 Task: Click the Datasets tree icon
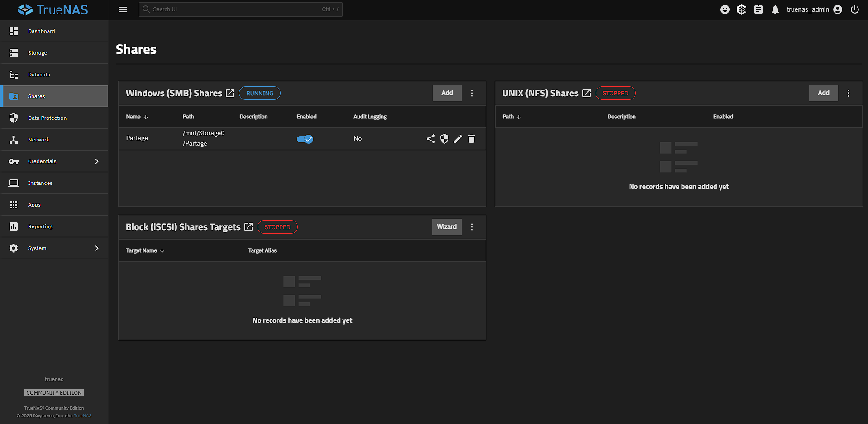coord(14,75)
